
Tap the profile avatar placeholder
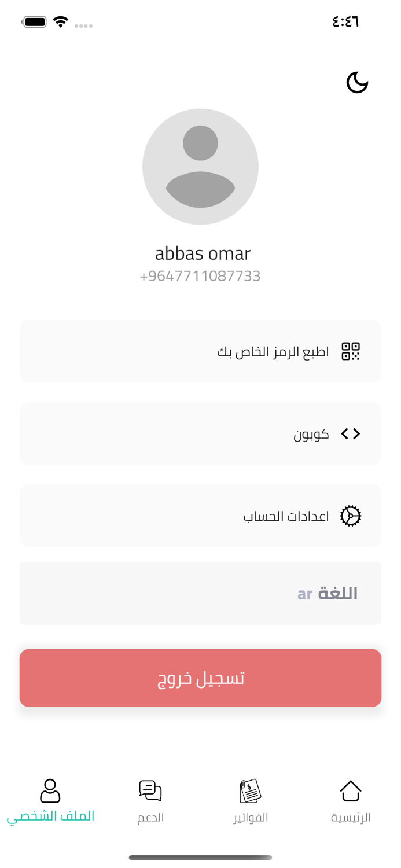click(x=200, y=167)
